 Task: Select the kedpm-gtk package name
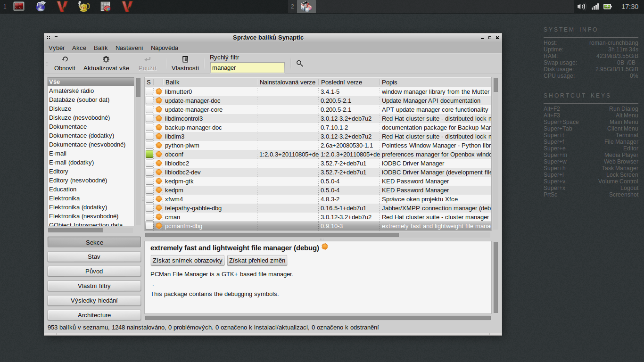click(179, 181)
